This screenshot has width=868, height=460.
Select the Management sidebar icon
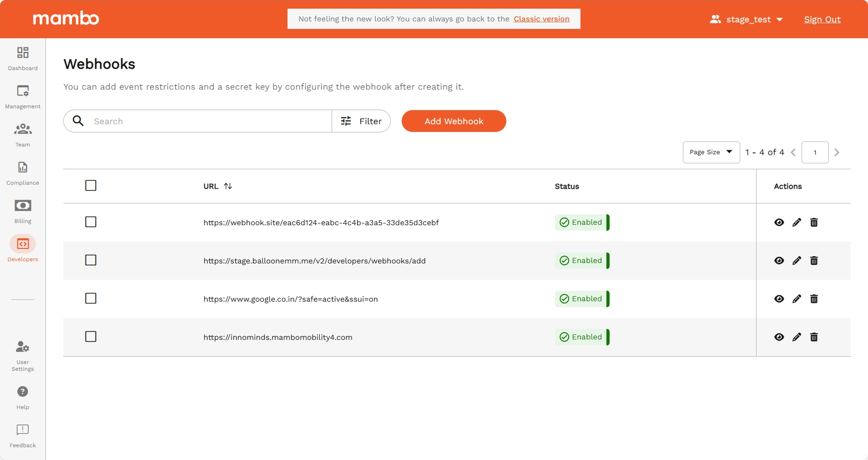(x=22, y=96)
